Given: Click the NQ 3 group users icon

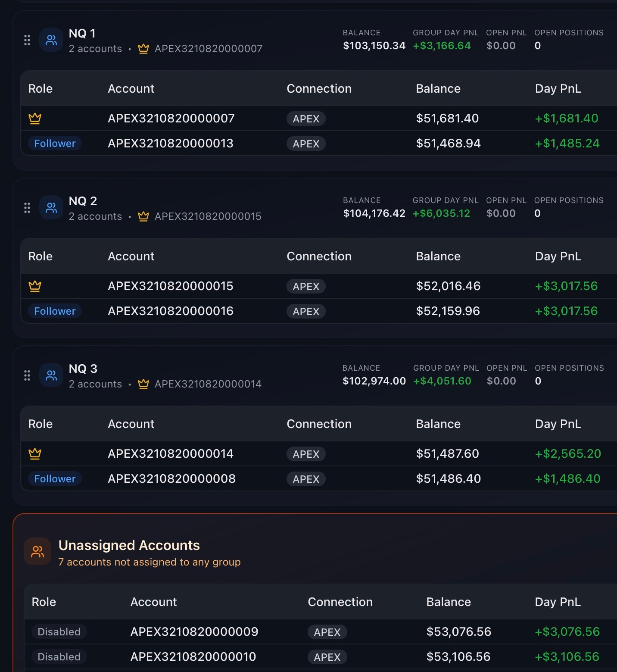Looking at the screenshot, I should pyautogui.click(x=51, y=375).
